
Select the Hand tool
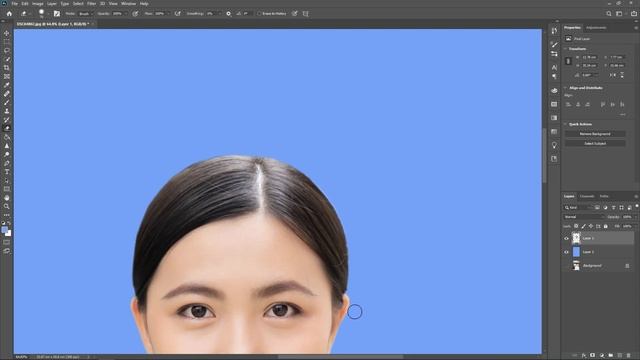[7, 198]
